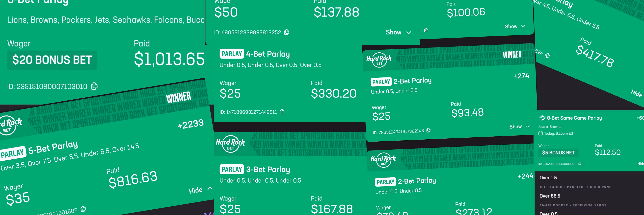Copy the 5-Bet Parlay ID ending 301585
The height and width of the screenshot is (215, 644).
tap(84, 209)
